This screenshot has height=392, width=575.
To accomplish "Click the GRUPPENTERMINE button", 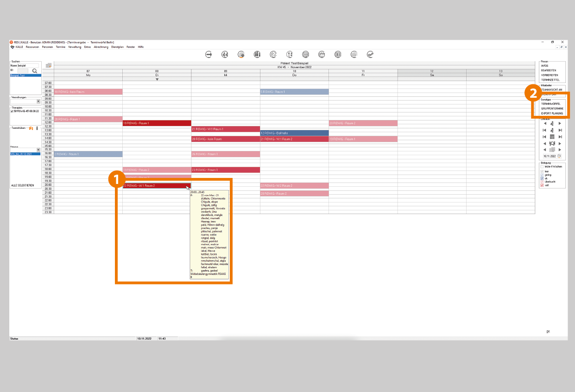I will coord(552,108).
